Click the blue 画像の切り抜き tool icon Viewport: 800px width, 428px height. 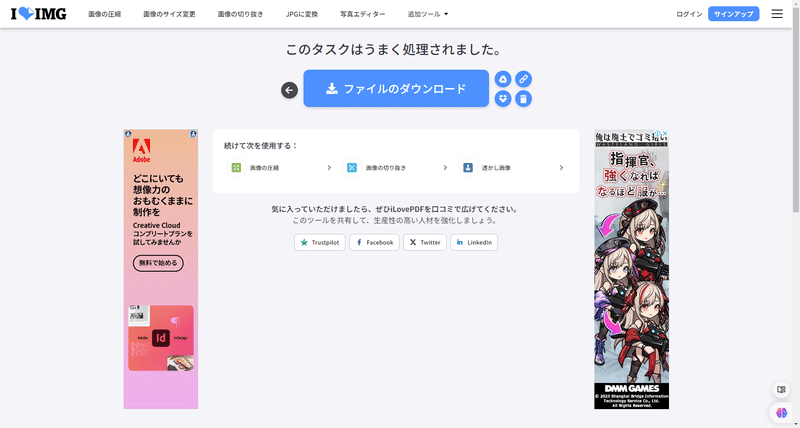coord(352,167)
